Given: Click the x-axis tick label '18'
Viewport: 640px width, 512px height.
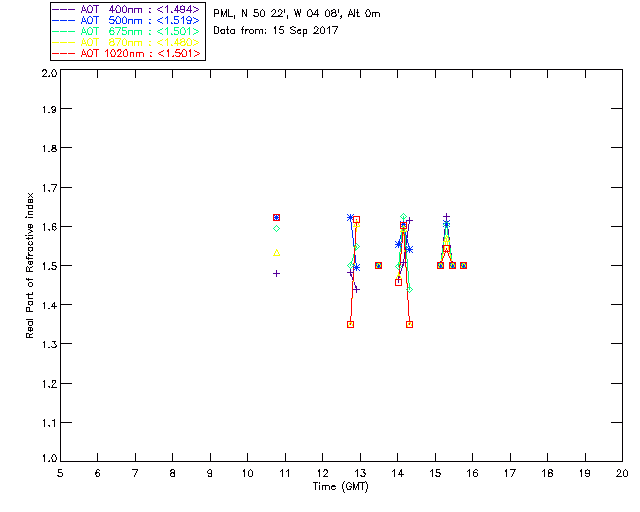Looking at the screenshot, I should (548, 473).
